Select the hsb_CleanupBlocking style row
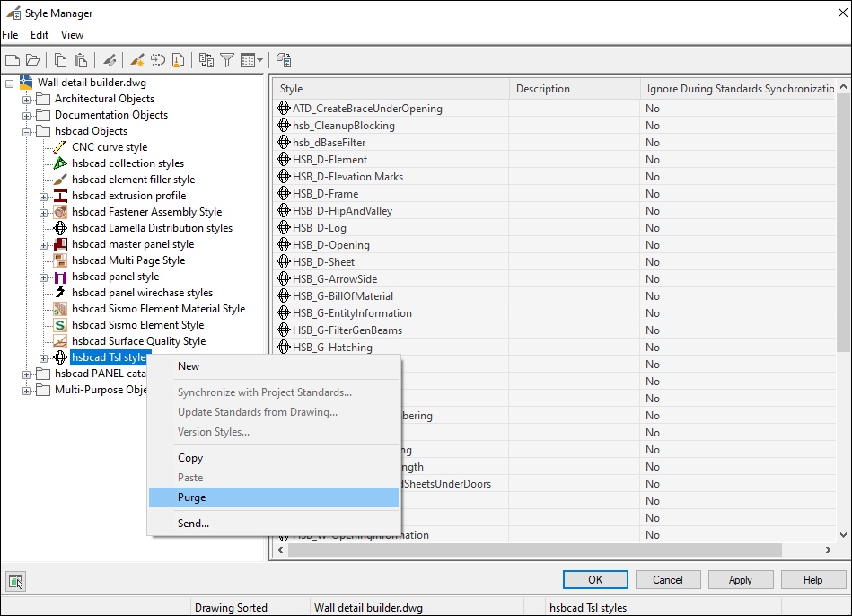Viewport: 852px width, 616px height. click(554, 126)
